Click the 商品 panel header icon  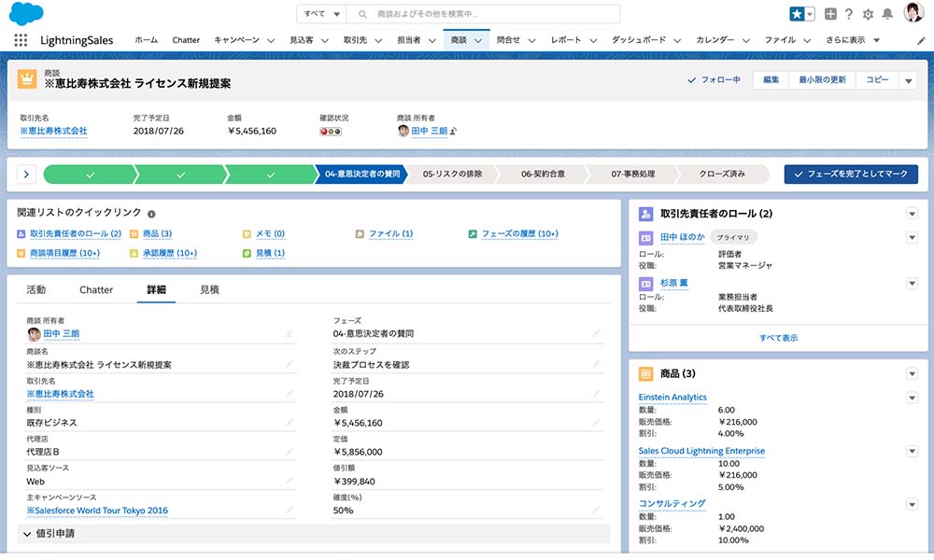click(x=645, y=373)
